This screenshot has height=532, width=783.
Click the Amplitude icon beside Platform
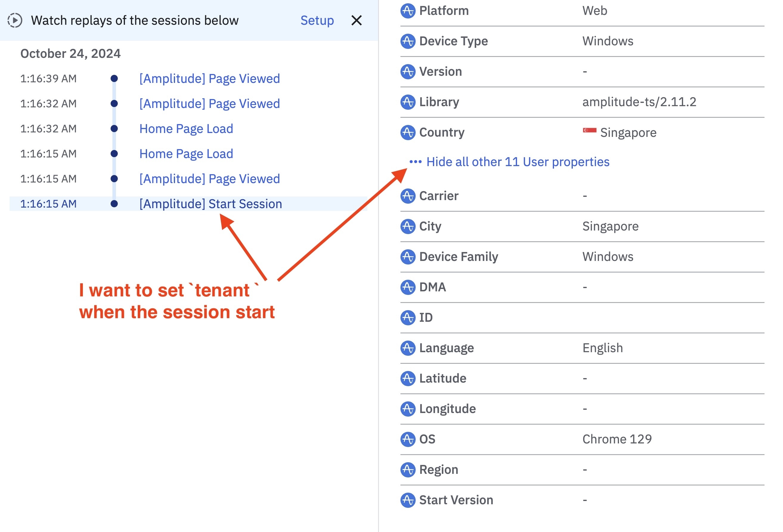408,11
